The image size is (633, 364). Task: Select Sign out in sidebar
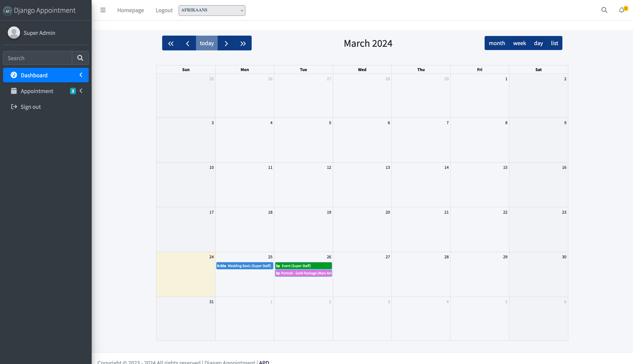coord(46,107)
